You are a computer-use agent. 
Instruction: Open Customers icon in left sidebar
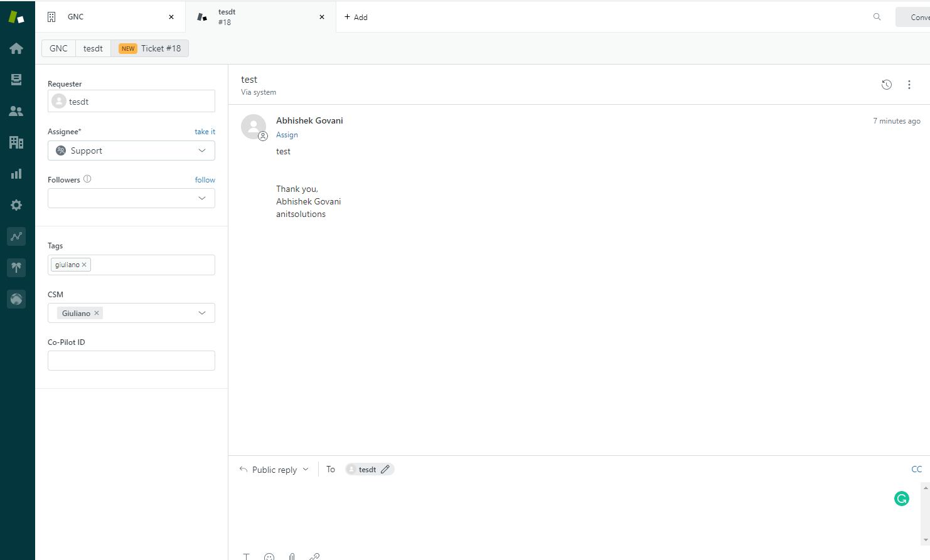[16, 111]
